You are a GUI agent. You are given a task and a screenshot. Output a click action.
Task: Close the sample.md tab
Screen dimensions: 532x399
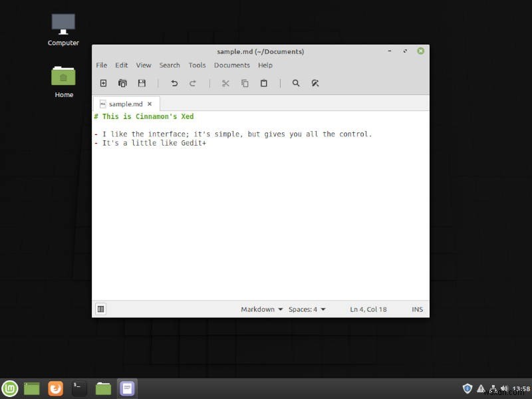click(x=150, y=104)
